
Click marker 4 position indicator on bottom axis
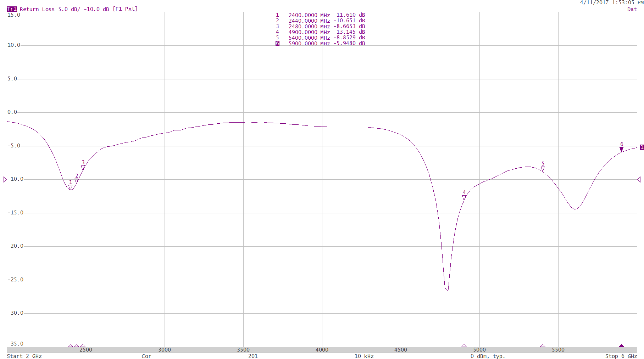[464, 346]
